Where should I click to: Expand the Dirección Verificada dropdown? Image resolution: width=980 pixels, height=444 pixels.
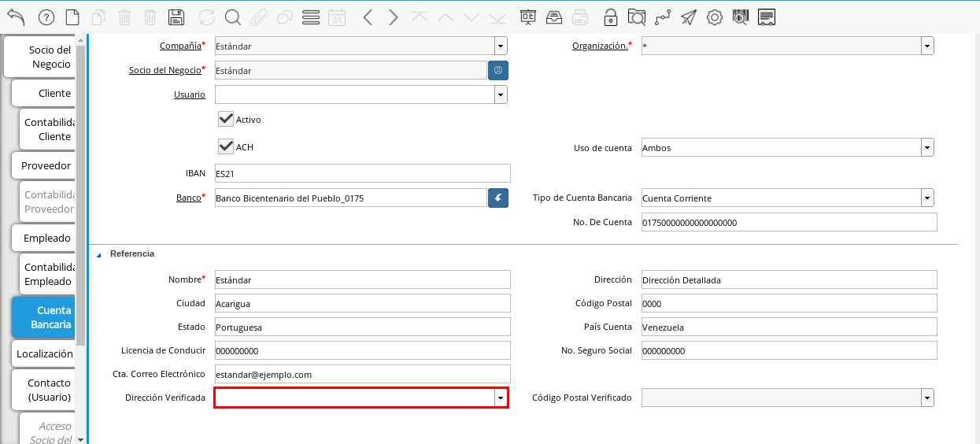500,398
